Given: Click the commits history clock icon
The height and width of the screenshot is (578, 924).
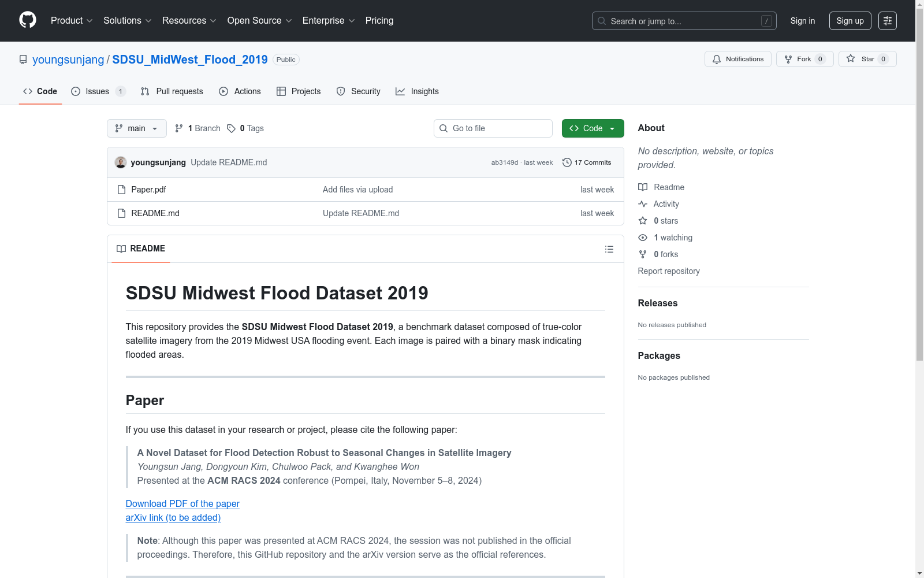Looking at the screenshot, I should [x=567, y=162].
